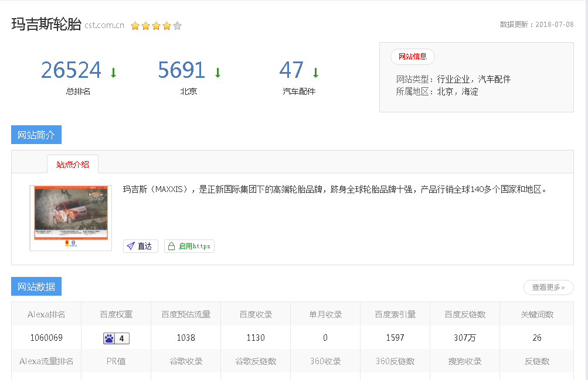Open the cst.com.cn domain link
This screenshot has height=380, width=588.
[104, 25]
